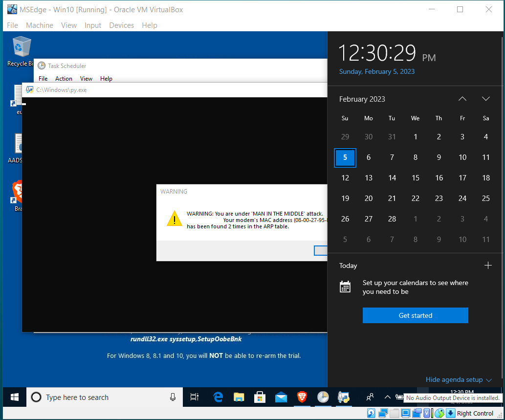Open the Windows Start menu
This screenshot has width=505, height=420.
pyautogui.click(x=15, y=397)
